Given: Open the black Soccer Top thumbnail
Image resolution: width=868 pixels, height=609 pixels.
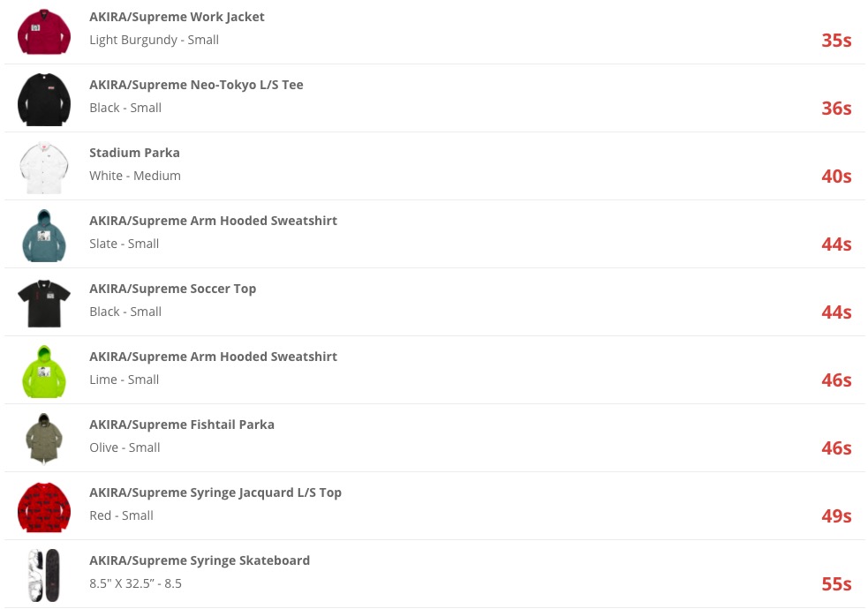Looking at the screenshot, I should tap(44, 304).
